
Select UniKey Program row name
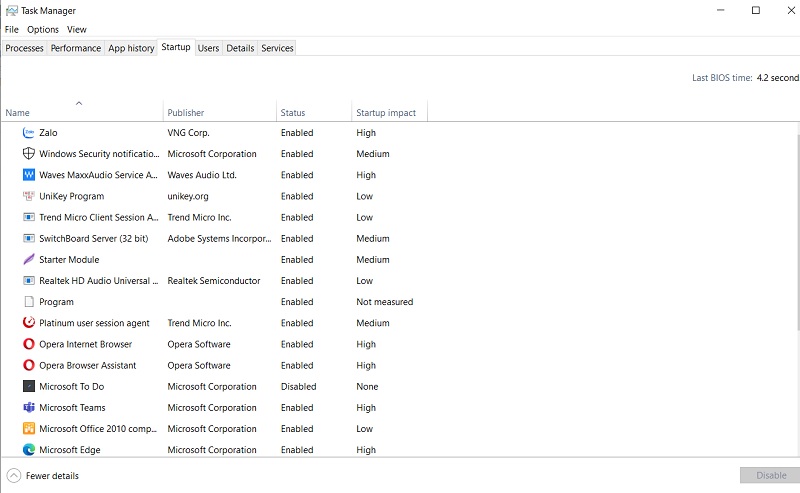(x=71, y=196)
